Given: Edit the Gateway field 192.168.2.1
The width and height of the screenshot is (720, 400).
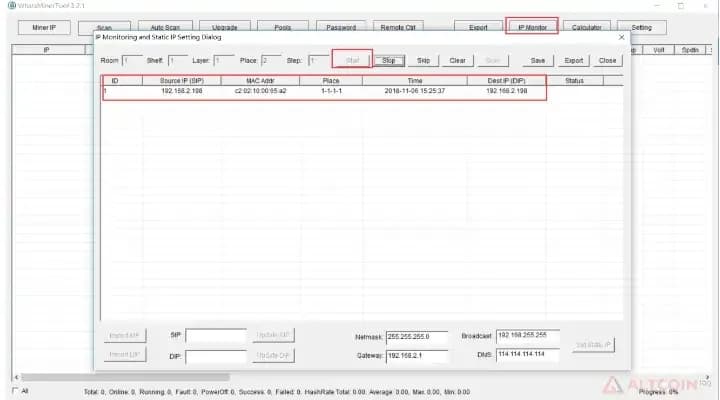Looking at the screenshot, I should 416,356.
